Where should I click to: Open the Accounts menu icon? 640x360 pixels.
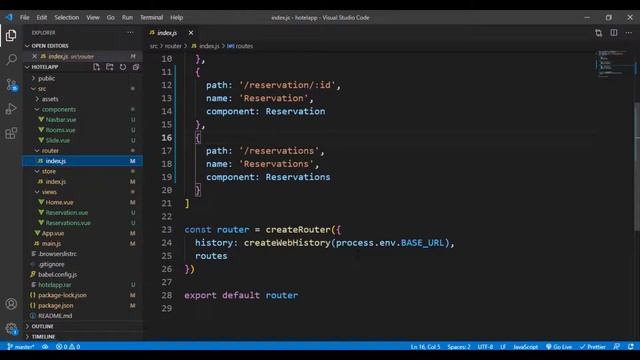[x=11, y=304]
